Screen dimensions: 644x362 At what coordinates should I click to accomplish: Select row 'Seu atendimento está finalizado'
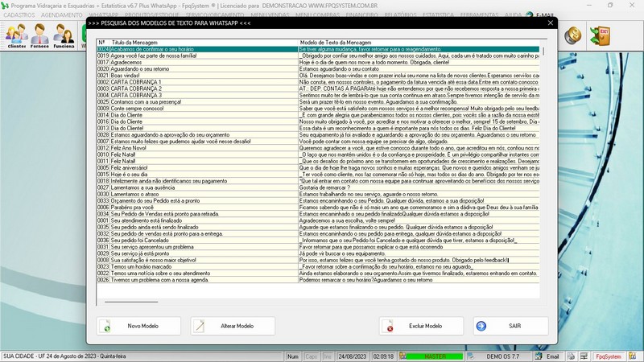[x=318, y=220]
